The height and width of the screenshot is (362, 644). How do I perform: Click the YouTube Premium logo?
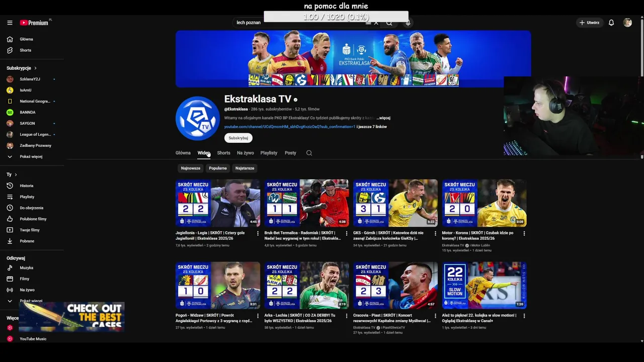tap(34, 23)
